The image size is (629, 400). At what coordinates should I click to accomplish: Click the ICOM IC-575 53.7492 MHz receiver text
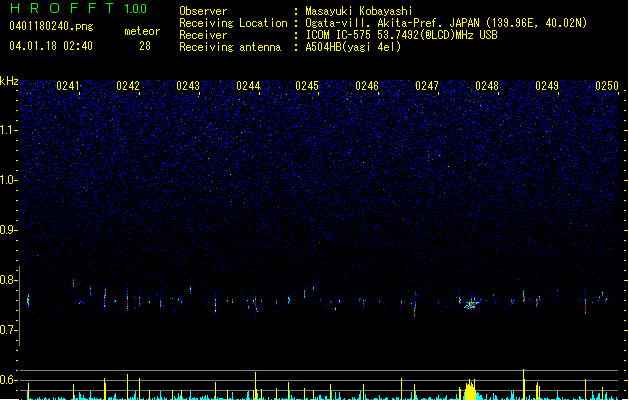pos(401,35)
